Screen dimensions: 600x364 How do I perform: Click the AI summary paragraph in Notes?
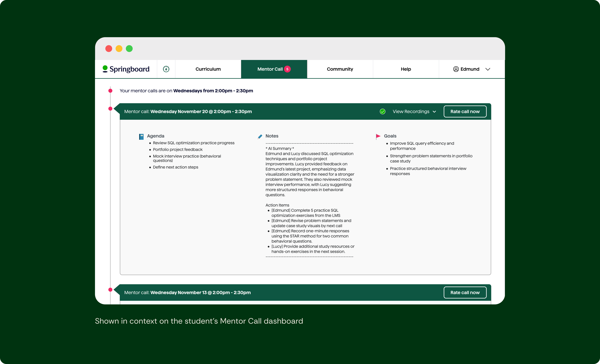[310, 174]
